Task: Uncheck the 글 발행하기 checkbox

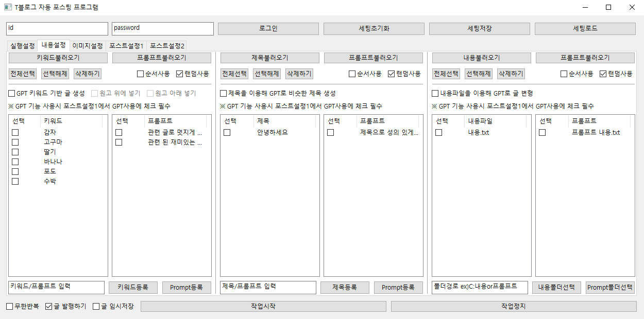Action: pyautogui.click(x=49, y=307)
